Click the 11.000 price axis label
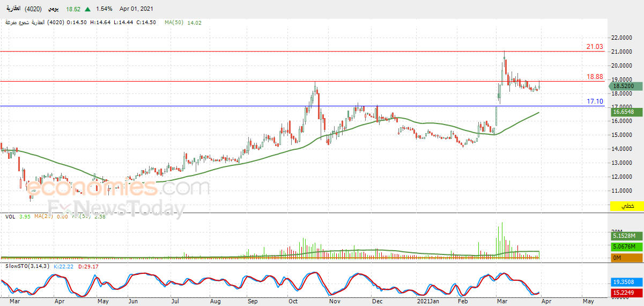The height and width of the screenshot is (306, 644). [x=621, y=191]
